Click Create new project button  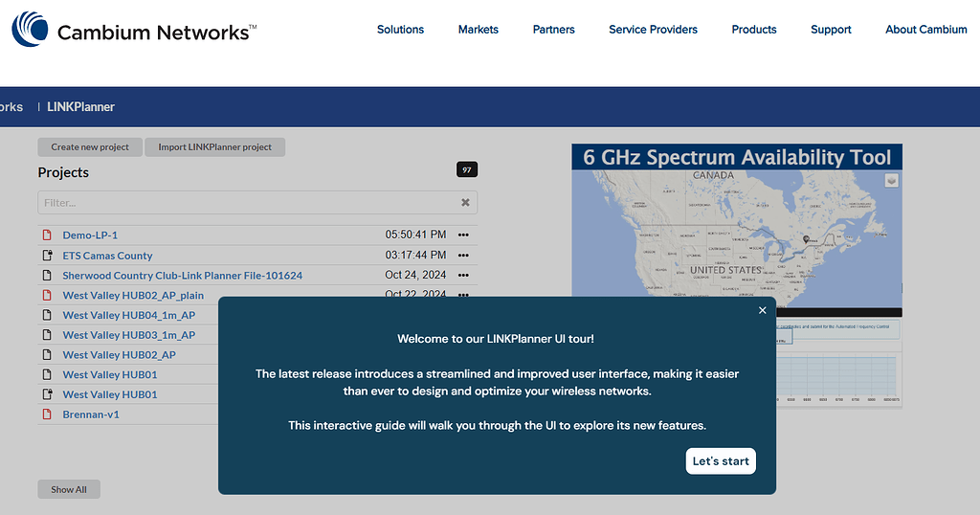90,146
